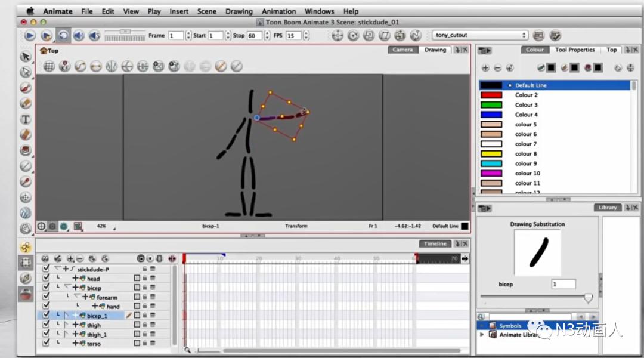Click the Drawing Substitution slider handle

(588, 298)
